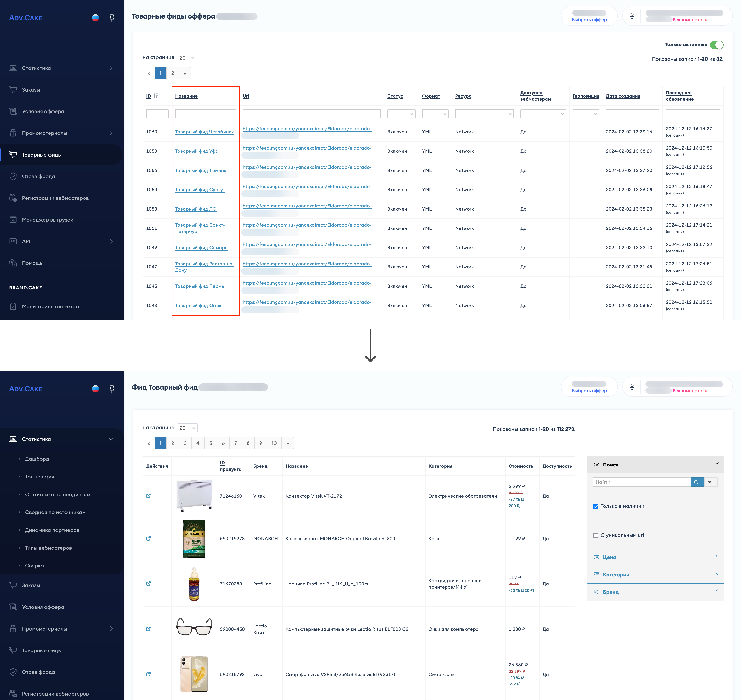Open the external link icon for Конвектор Vitek VT-2172
The image size is (741, 700).
click(148, 496)
